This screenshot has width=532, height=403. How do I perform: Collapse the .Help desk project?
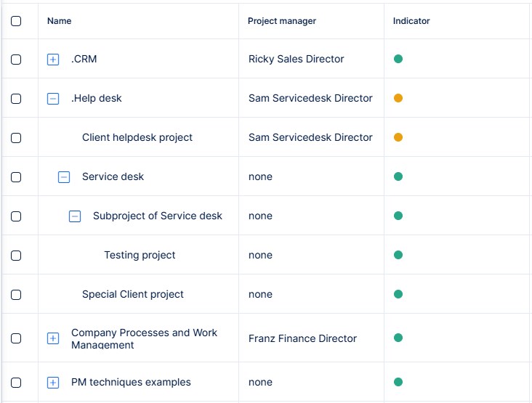click(x=53, y=99)
